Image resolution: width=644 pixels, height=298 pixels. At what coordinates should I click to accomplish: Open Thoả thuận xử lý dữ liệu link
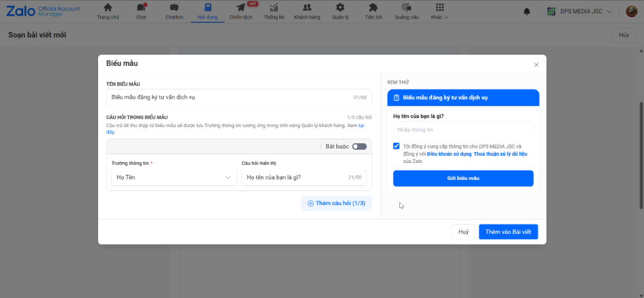(x=501, y=154)
